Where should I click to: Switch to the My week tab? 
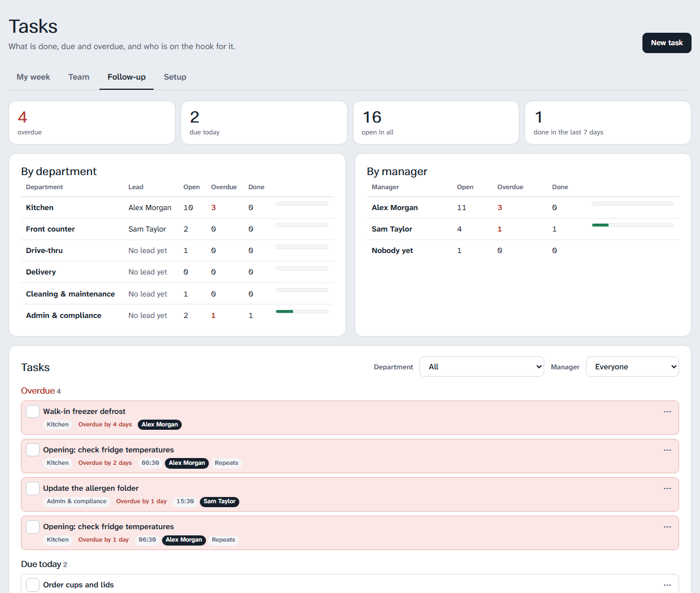tap(33, 77)
